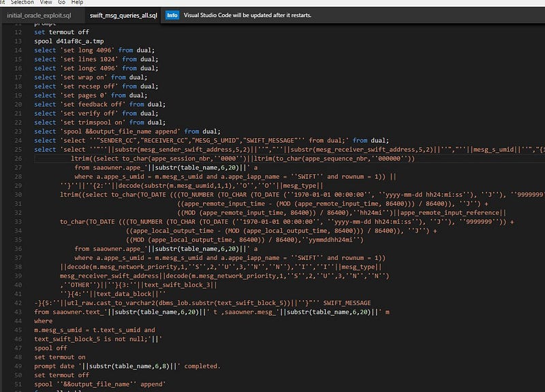
Task: Open the Selection menu
Action: 22,3
